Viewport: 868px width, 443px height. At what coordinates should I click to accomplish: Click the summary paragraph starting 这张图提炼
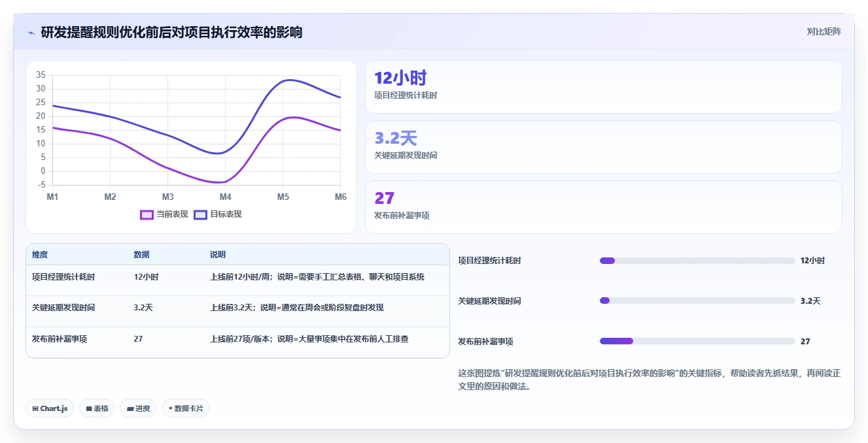point(650,380)
